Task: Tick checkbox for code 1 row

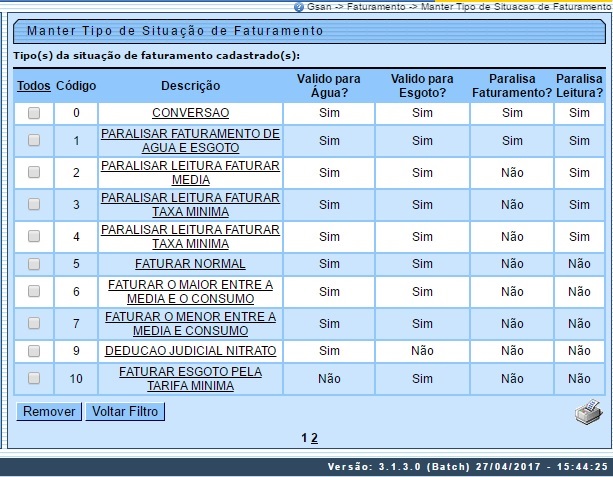Action: click(34, 140)
